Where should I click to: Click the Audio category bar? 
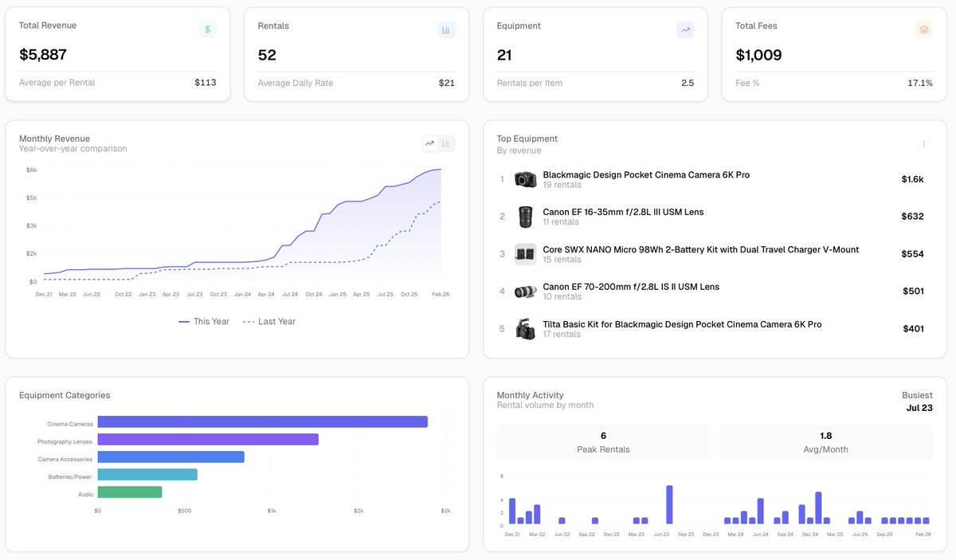point(130,492)
